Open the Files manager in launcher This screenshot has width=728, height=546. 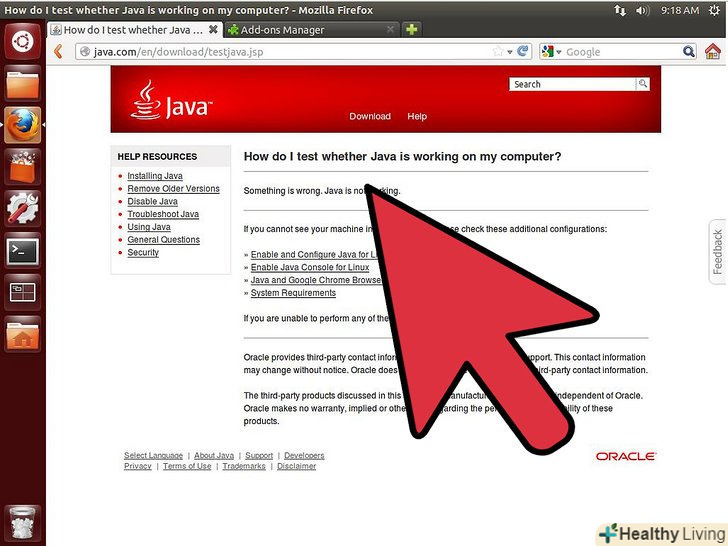(x=22, y=83)
